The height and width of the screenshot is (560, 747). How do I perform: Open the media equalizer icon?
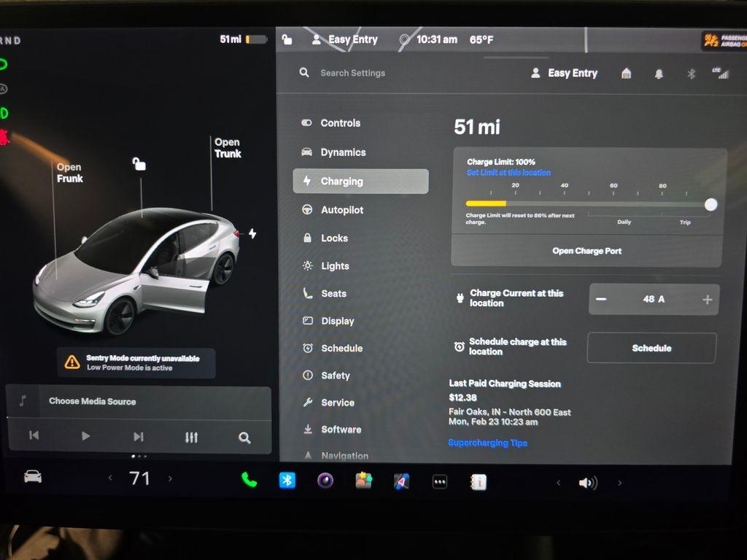(191, 437)
